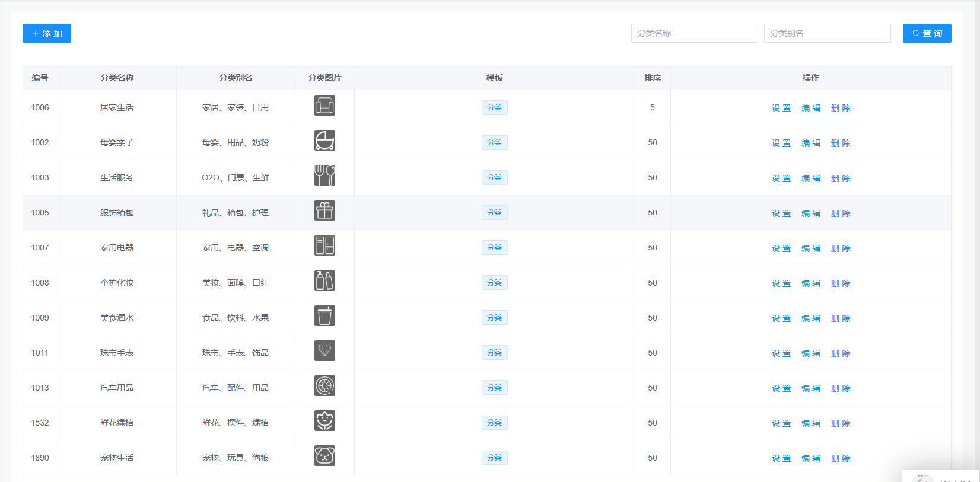Open 设置 for 鲜花绿植 row
Image resolution: width=980 pixels, height=482 pixels.
point(781,423)
